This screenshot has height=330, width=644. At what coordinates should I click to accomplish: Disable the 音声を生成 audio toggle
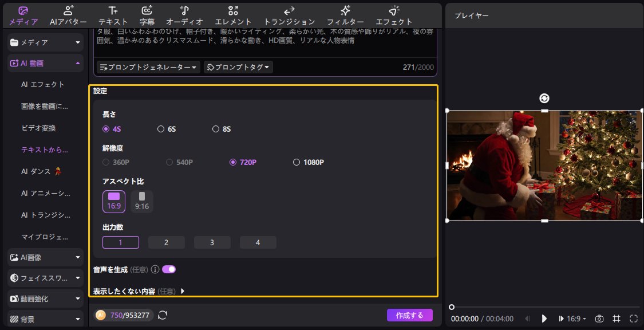(x=169, y=269)
